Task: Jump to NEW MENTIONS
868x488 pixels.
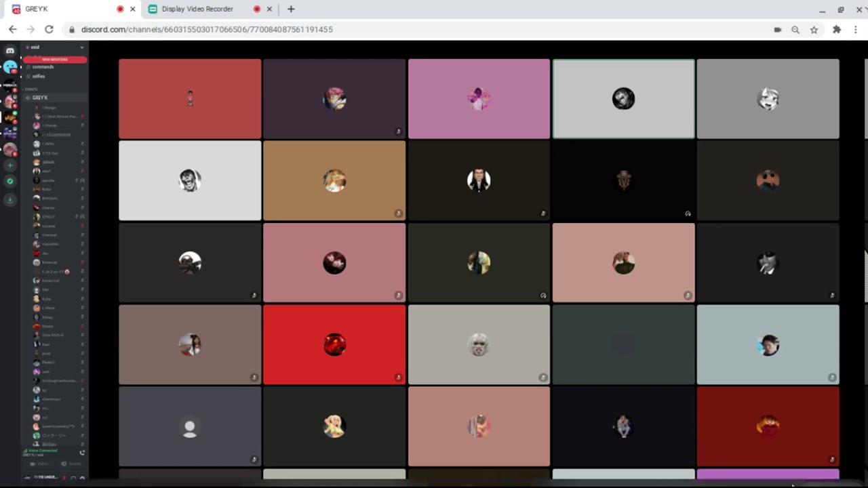Action: pyautogui.click(x=55, y=60)
